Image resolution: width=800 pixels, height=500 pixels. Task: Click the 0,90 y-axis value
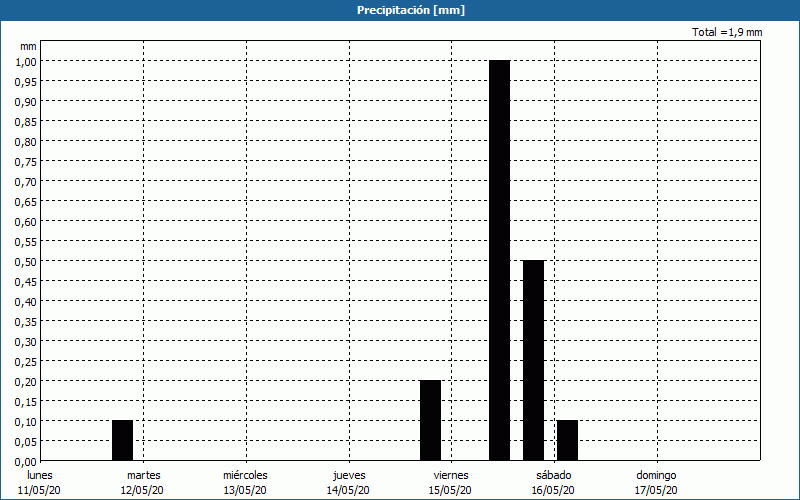[x=26, y=102]
